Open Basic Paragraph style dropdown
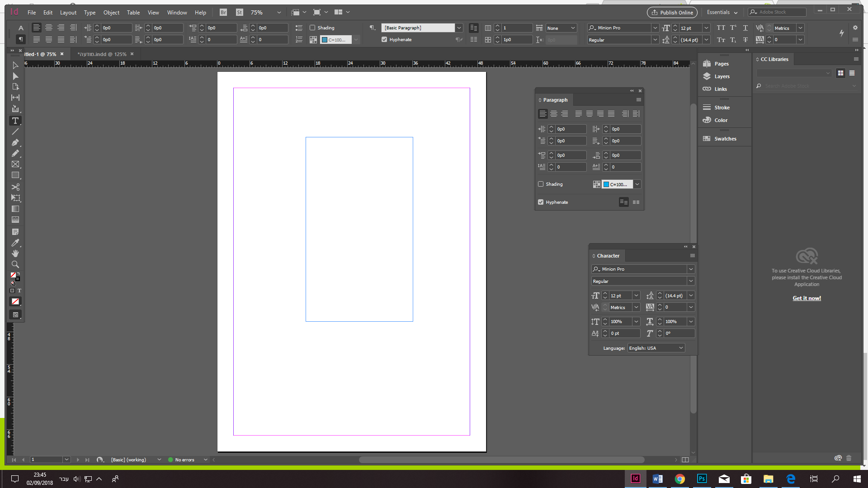The width and height of the screenshot is (868, 488). (459, 28)
